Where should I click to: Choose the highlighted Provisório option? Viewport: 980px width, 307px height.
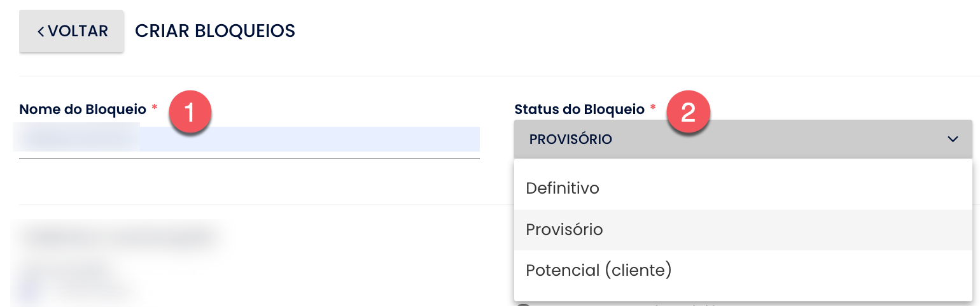tap(743, 229)
